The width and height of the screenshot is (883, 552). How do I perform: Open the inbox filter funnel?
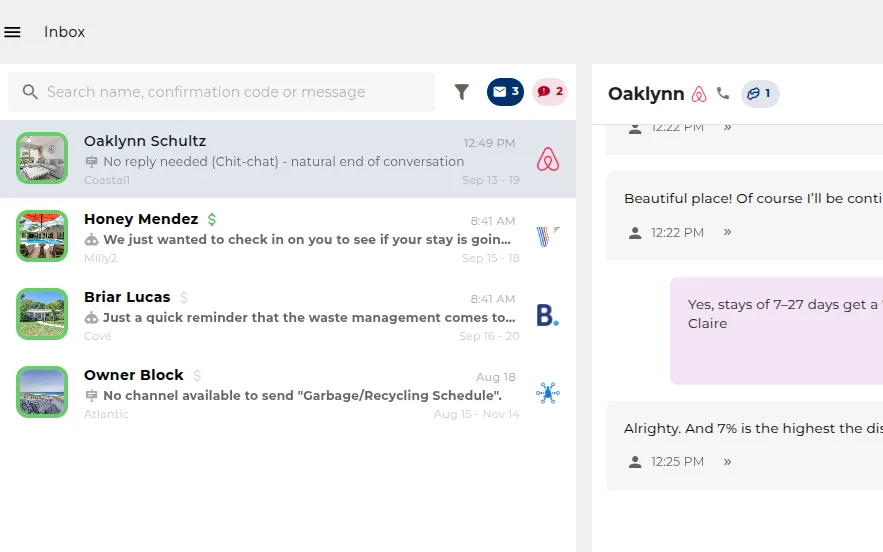[462, 92]
